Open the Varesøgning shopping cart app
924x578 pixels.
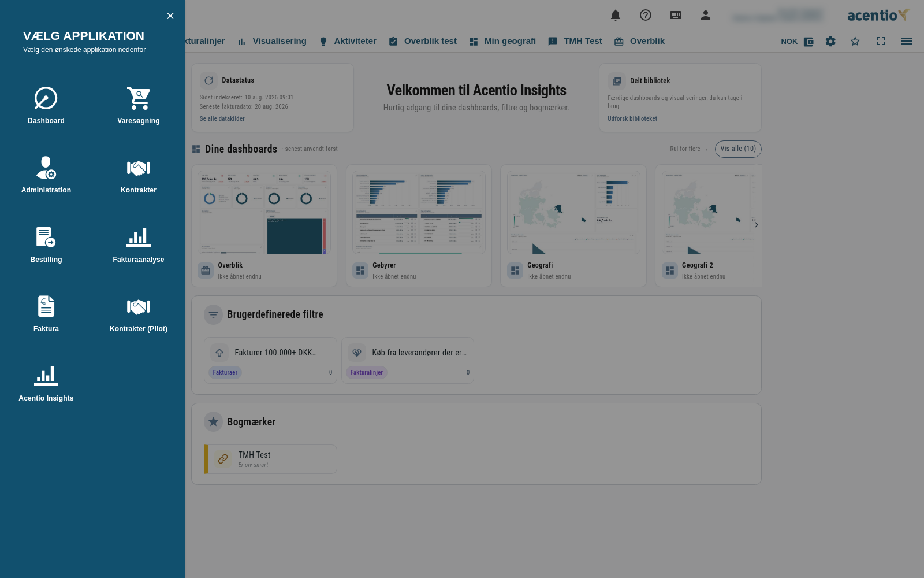point(139,105)
